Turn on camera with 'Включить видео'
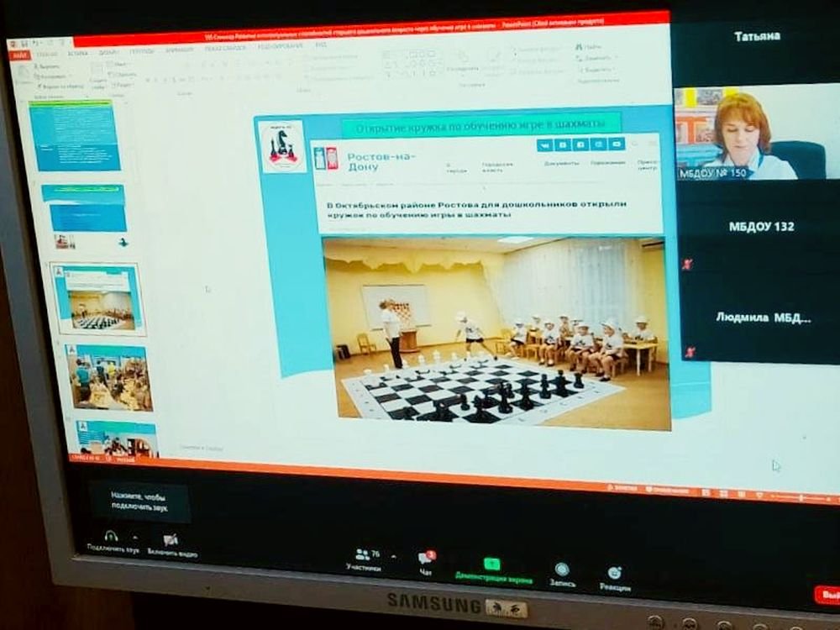The width and height of the screenshot is (840, 630). (x=171, y=539)
